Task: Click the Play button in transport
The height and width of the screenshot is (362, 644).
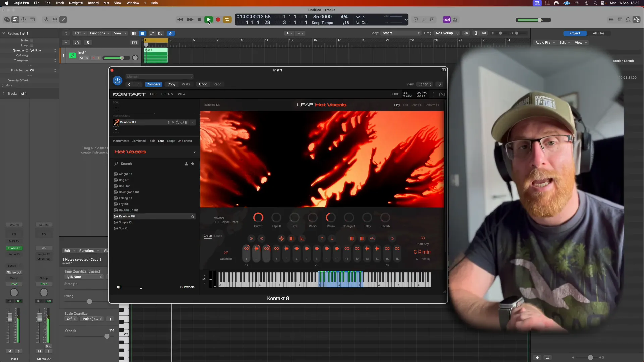Action: [208, 20]
